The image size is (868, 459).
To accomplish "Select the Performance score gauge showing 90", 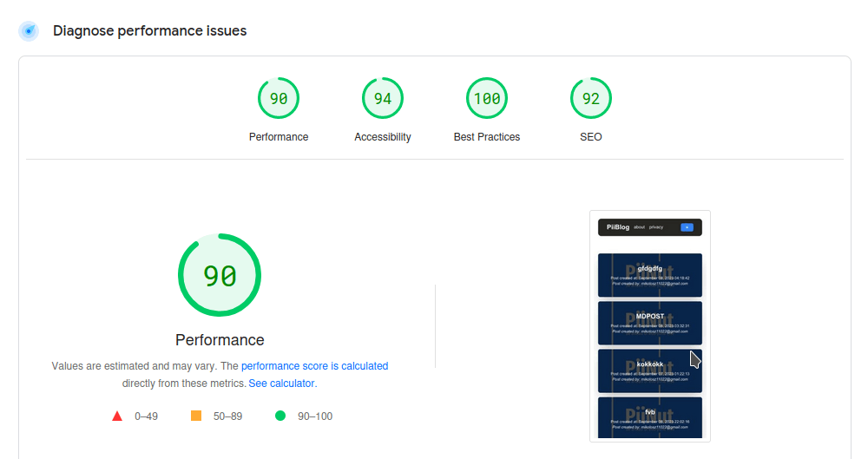I will [279, 99].
